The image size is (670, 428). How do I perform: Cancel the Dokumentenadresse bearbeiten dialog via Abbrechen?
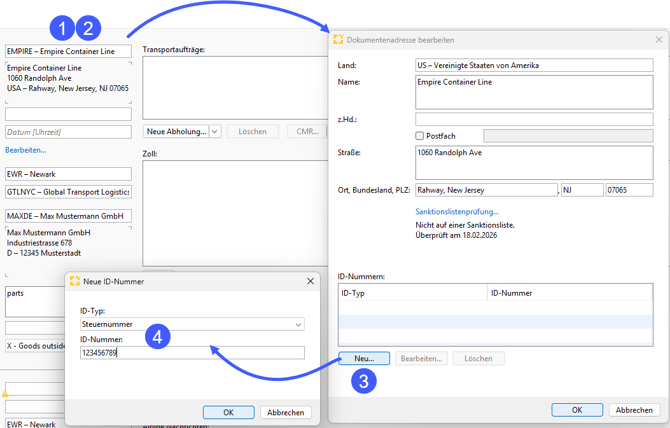click(x=634, y=410)
